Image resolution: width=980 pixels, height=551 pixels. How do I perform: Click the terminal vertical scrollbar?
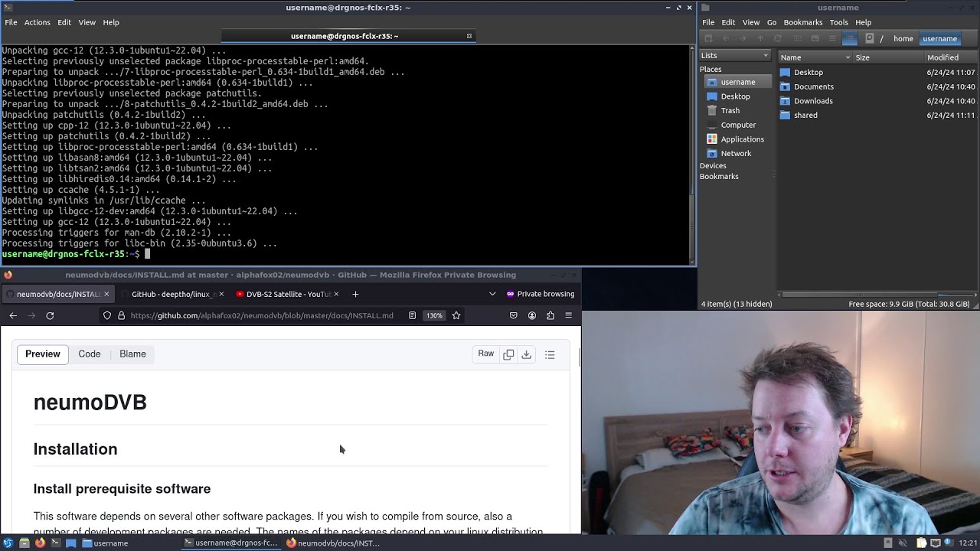(x=692, y=153)
